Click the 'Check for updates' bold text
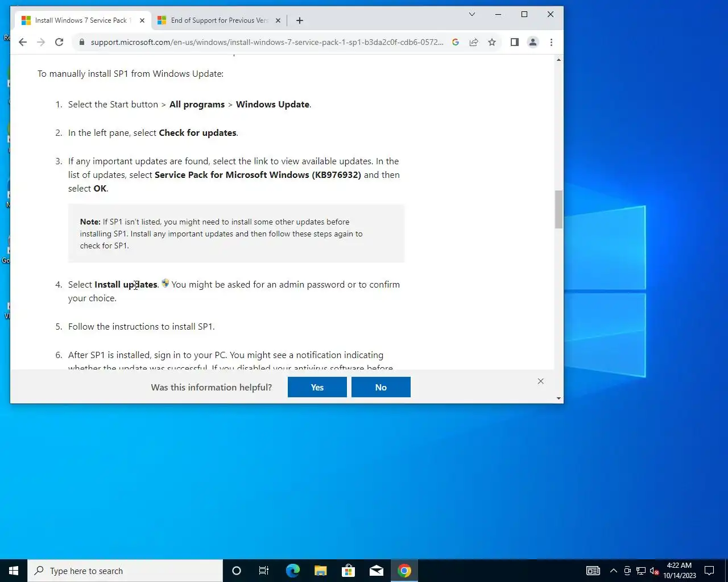Image resolution: width=728 pixels, height=582 pixels. 197,133
